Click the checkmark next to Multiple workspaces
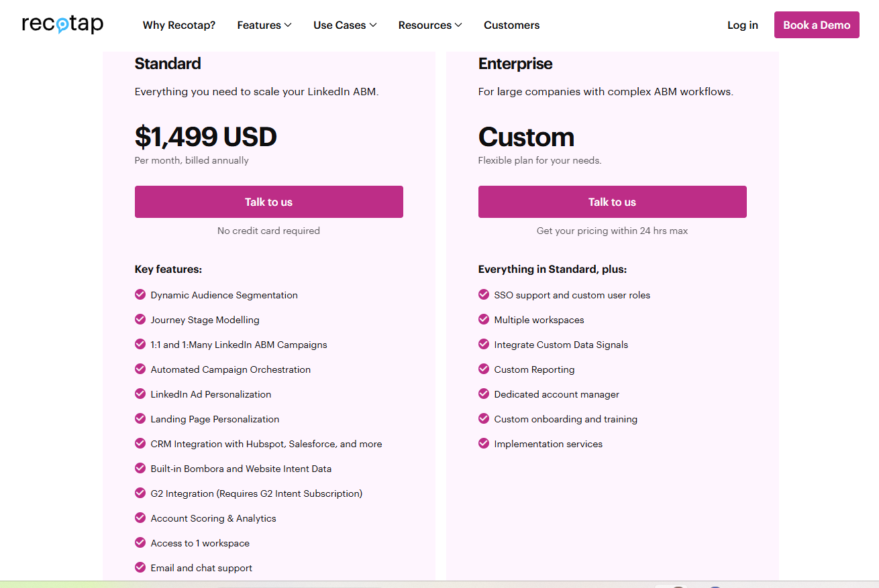This screenshot has width=879, height=588. coord(484,319)
